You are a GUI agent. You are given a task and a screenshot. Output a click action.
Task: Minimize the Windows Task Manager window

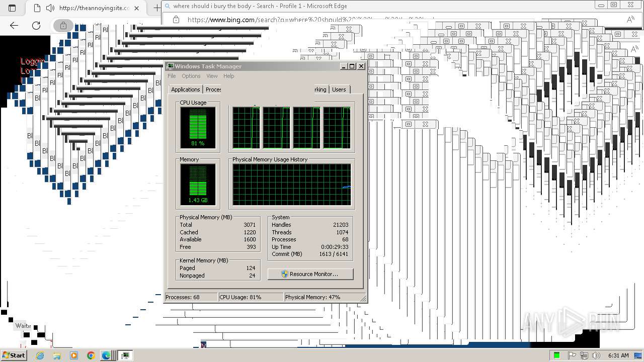click(344, 66)
